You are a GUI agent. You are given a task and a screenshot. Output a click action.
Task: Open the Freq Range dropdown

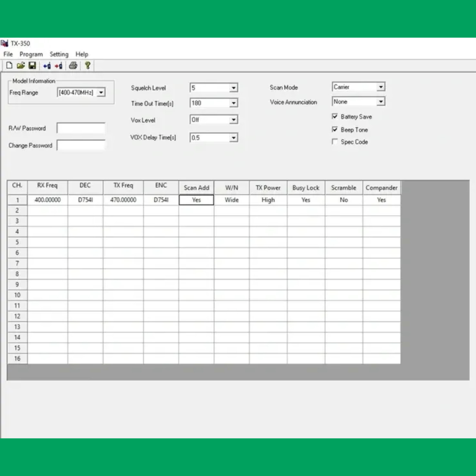coord(101,93)
